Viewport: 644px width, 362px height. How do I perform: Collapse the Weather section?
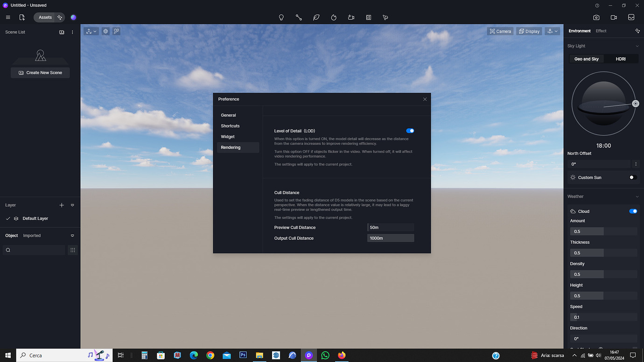click(x=637, y=196)
